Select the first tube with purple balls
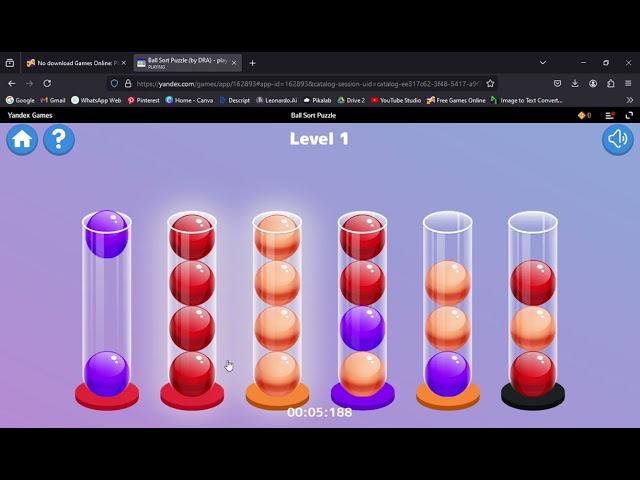 click(x=107, y=310)
